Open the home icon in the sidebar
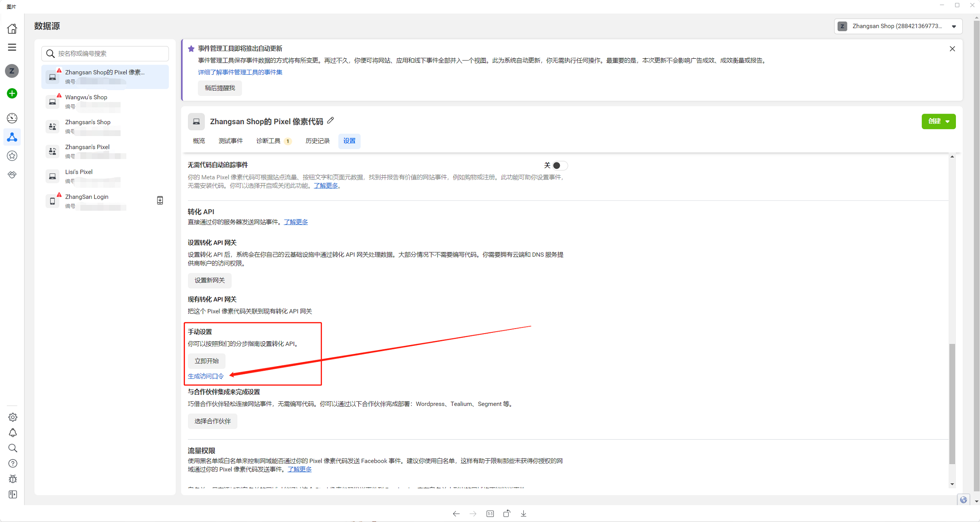980x522 pixels. 12,28
